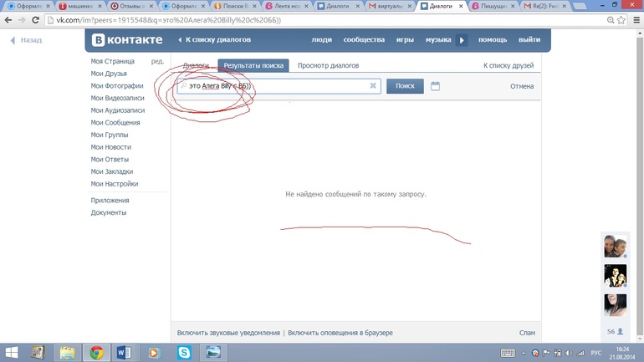
Task: Open 'музыка' in the header menu
Action: (438, 40)
